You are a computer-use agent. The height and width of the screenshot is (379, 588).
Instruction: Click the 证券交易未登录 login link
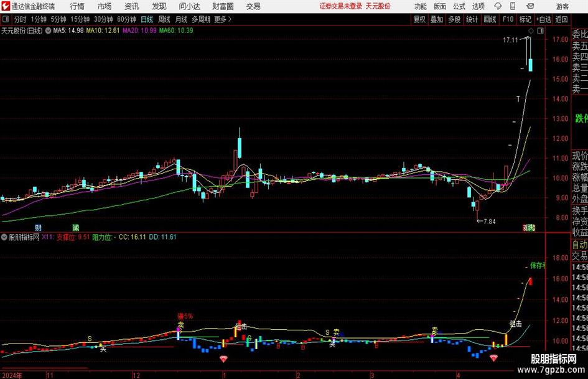pos(341,6)
